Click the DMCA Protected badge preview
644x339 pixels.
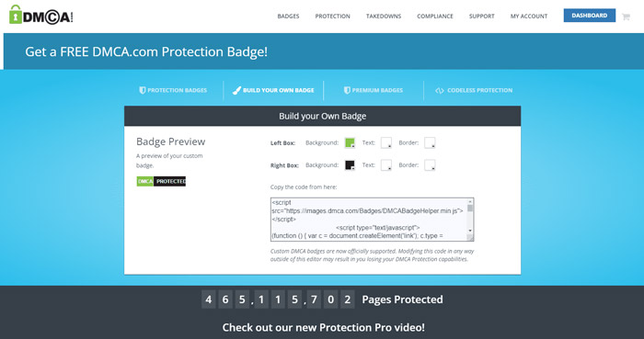click(x=161, y=181)
